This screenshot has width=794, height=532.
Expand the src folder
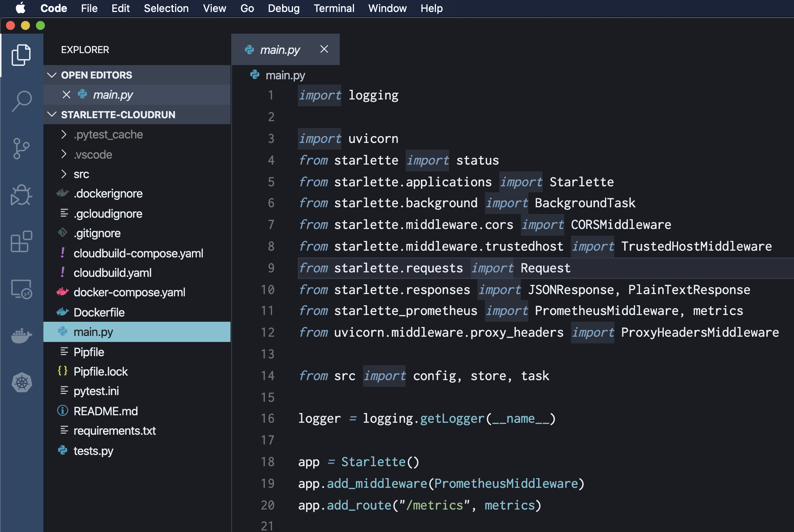click(64, 174)
